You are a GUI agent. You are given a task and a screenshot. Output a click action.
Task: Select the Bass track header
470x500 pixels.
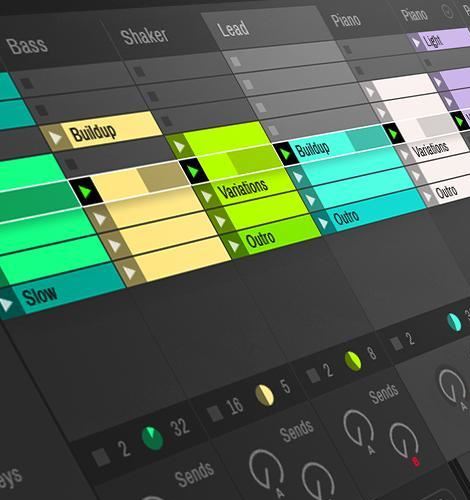(x=27, y=46)
